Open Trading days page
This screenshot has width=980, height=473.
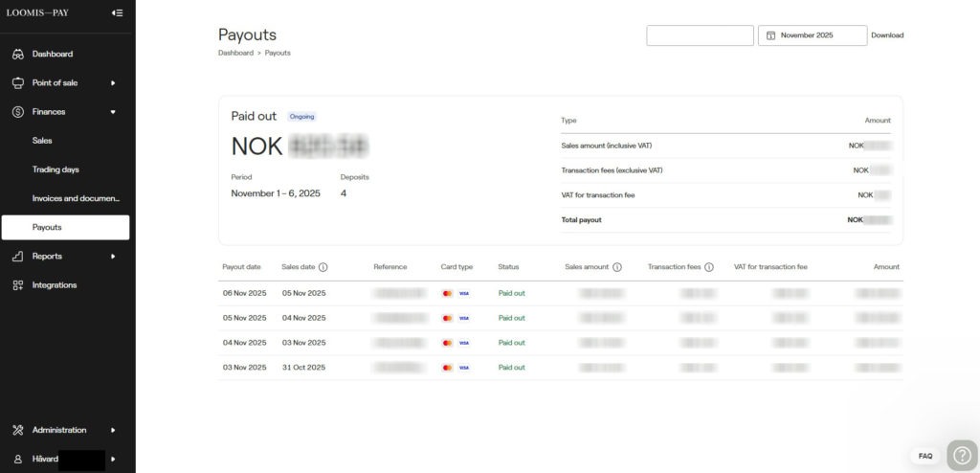(x=56, y=169)
